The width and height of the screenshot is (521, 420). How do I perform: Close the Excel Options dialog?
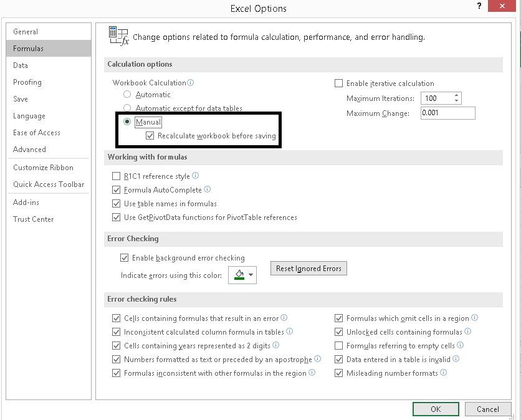point(502,6)
